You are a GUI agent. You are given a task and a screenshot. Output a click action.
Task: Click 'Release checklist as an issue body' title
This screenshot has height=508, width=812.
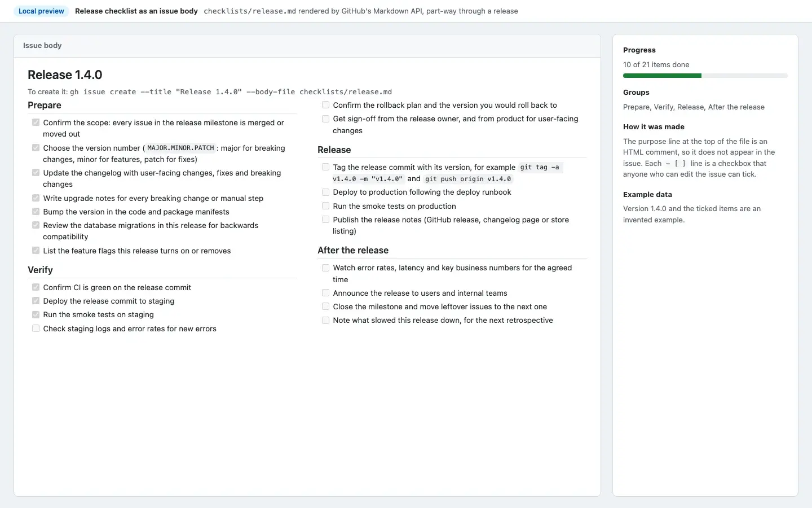(136, 11)
